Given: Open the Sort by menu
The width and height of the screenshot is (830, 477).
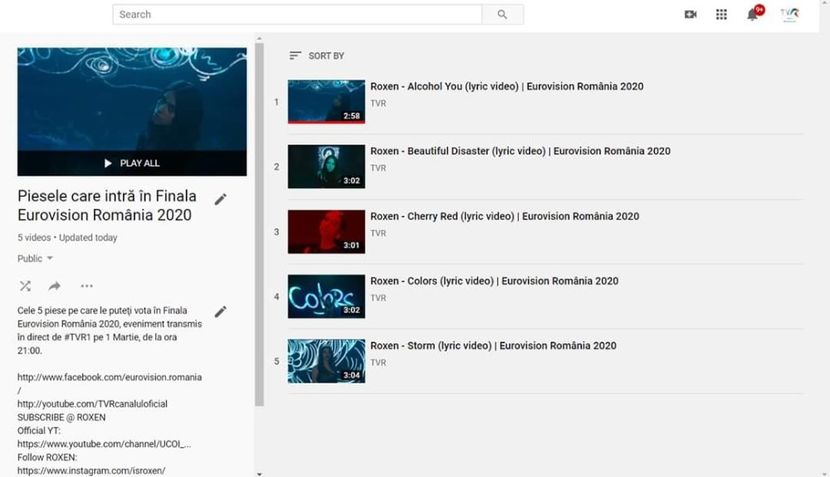Looking at the screenshot, I should click(x=317, y=56).
